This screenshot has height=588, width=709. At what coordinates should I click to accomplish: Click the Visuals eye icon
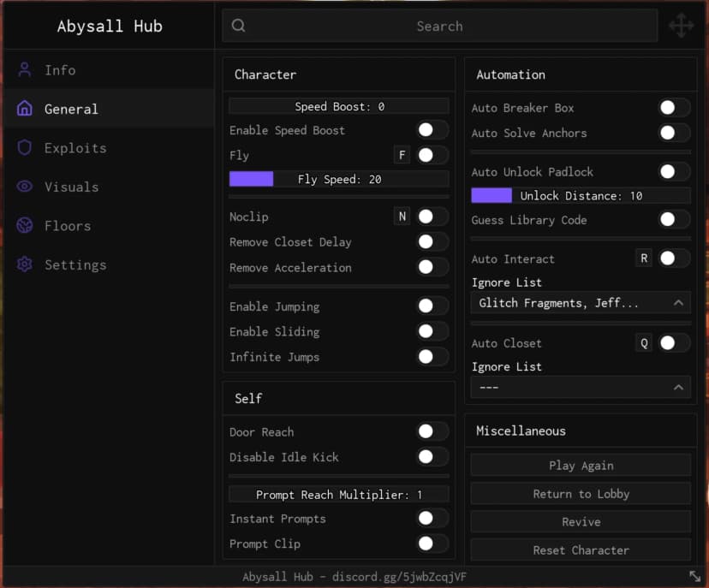pyautogui.click(x=25, y=187)
